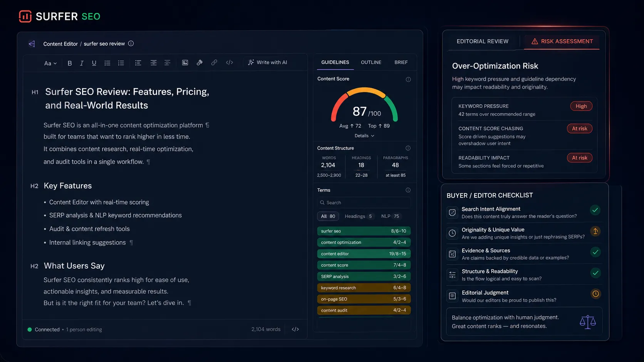This screenshot has width=644, height=362.
Task: Click the chain link icon in the toolbar
Action: click(x=214, y=62)
